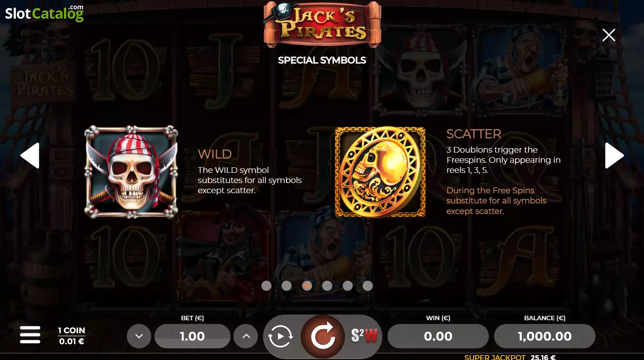Go to next paytable page arrow
Screen dimensions: 644x360
click(614, 155)
